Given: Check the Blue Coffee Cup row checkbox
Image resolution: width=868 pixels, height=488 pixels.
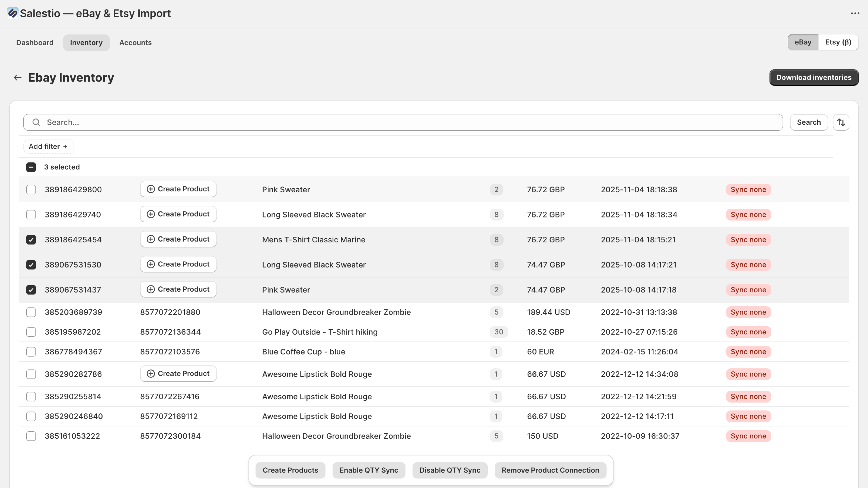Looking at the screenshot, I should tap(31, 352).
